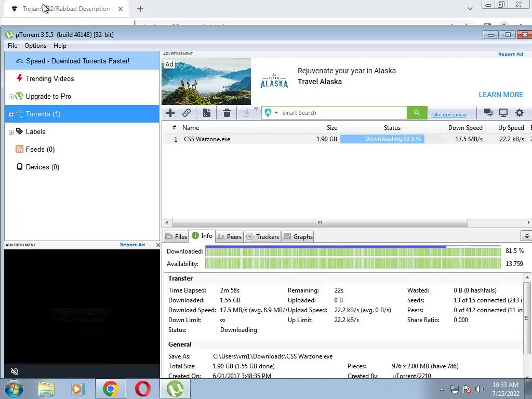Switch to the Trackers tab
Screen dimensions: 532x399
point(262,236)
